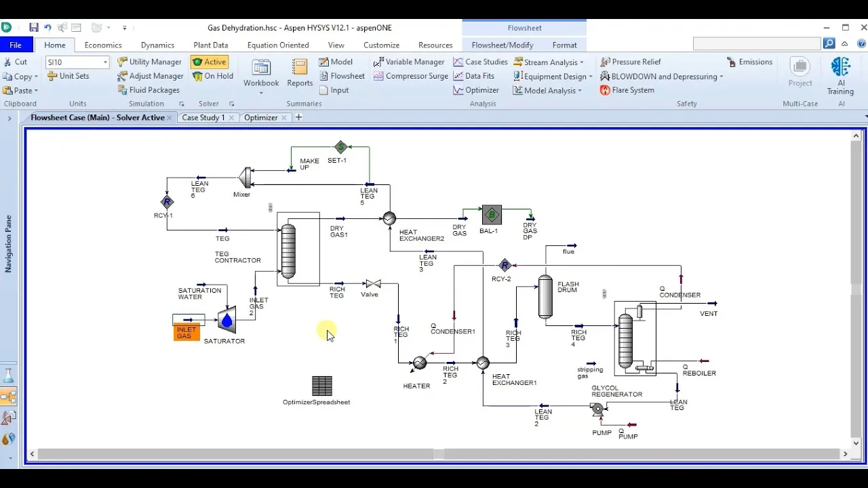Open the OptimizerSpreadsheet block on flowsheet
This screenshot has height=488, width=868.
(x=322, y=386)
